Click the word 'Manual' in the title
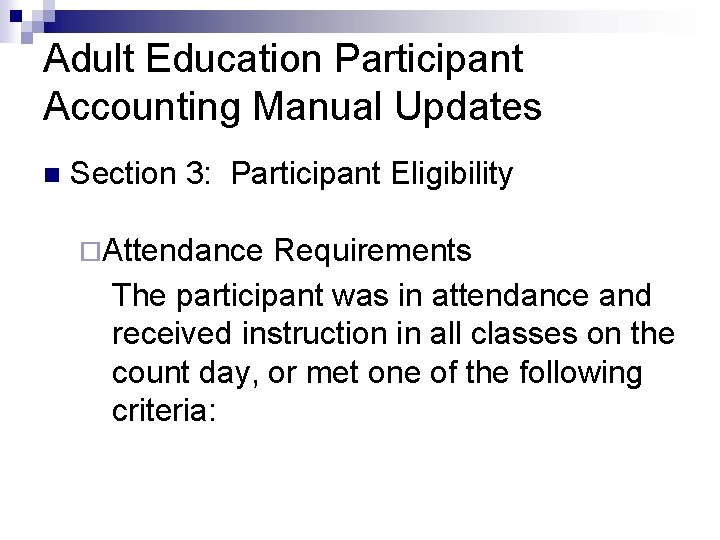The image size is (720, 540). point(317,106)
